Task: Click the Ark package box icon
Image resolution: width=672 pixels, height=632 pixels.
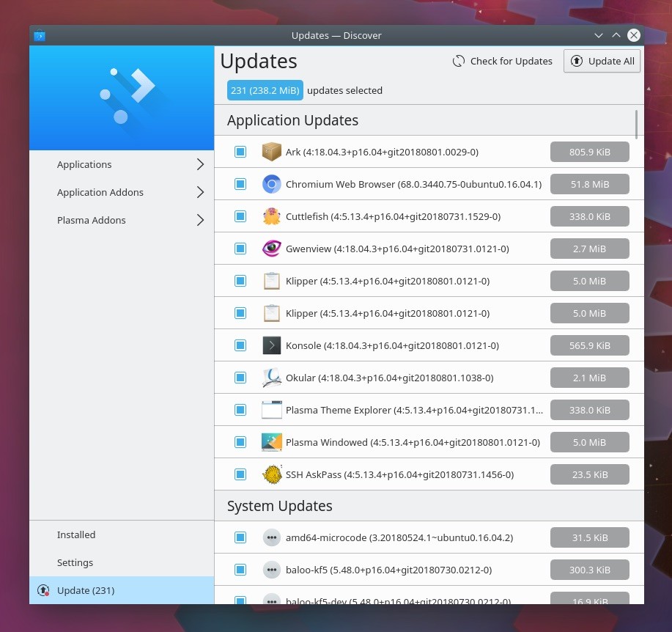Action: pos(271,152)
